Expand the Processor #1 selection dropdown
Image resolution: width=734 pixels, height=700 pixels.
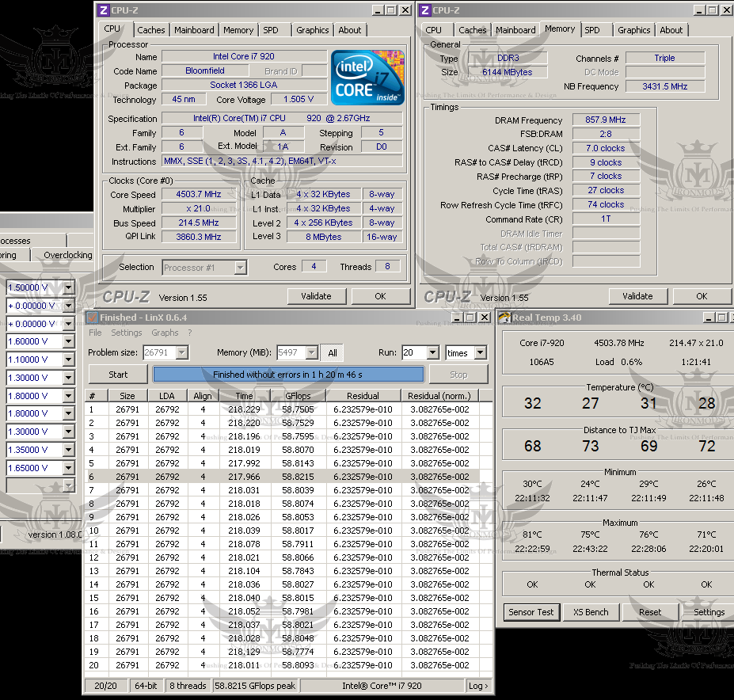pos(240,268)
